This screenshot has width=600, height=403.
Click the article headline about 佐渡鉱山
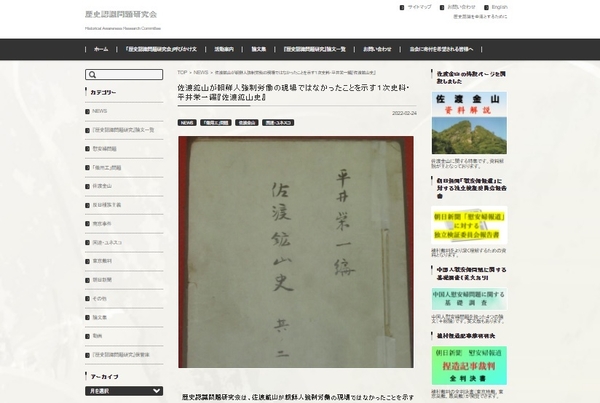[293, 93]
